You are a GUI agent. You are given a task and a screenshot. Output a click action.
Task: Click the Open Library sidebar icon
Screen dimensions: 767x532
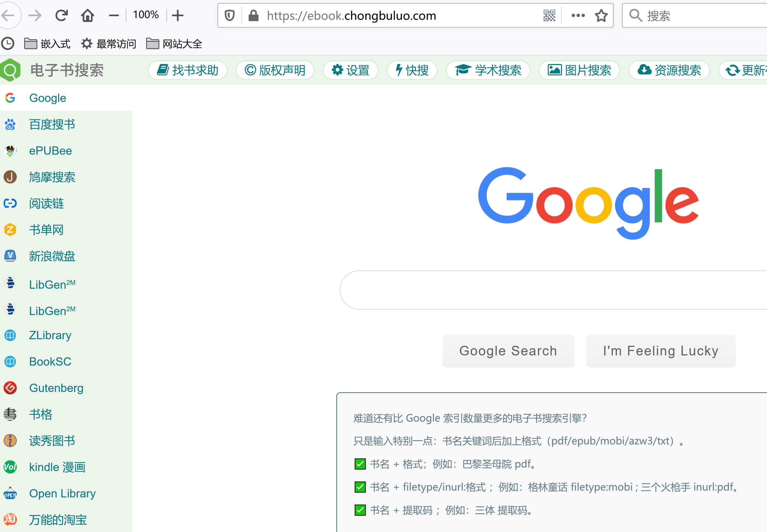[x=10, y=493]
